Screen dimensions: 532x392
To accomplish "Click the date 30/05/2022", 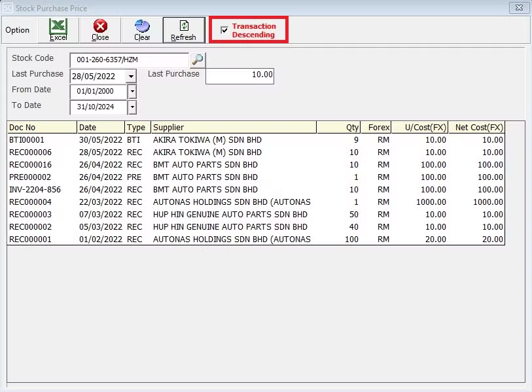I will pyautogui.click(x=100, y=140).
